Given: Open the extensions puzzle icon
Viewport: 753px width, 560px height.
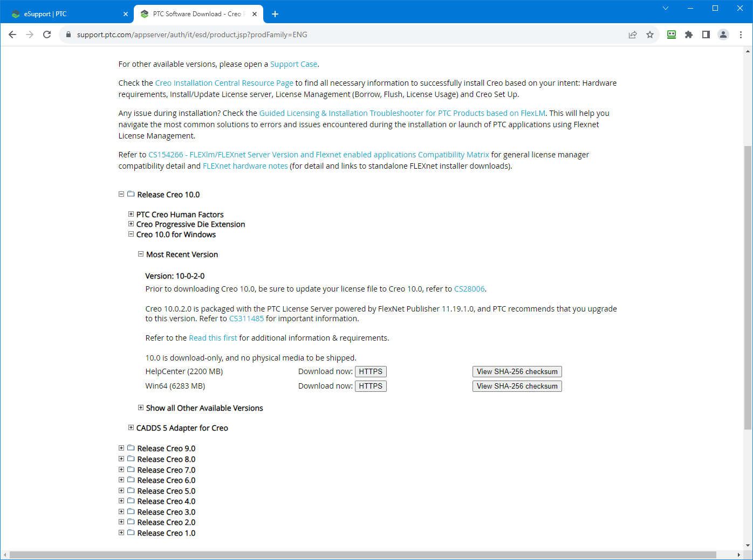Looking at the screenshot, I should [x=689, y=34].
